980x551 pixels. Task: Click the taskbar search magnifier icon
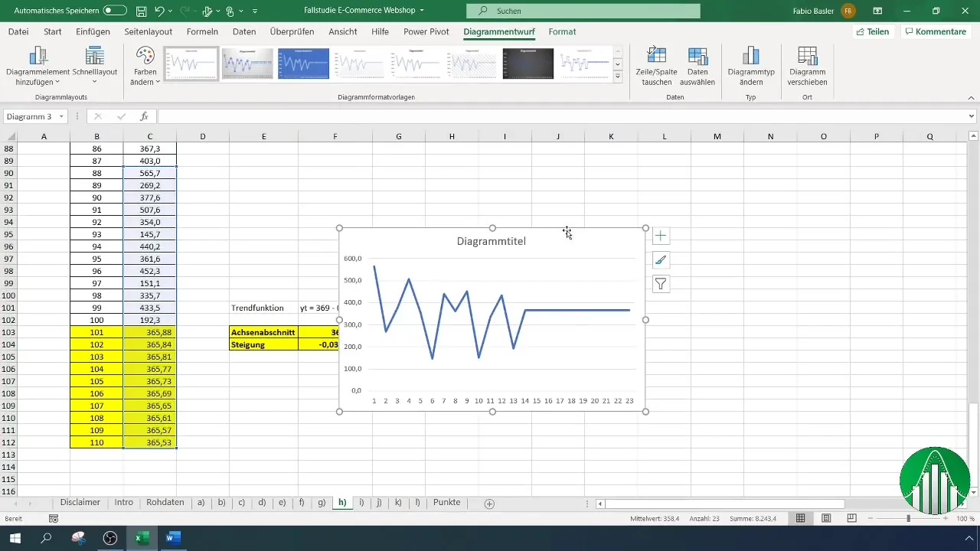(47, 538)
